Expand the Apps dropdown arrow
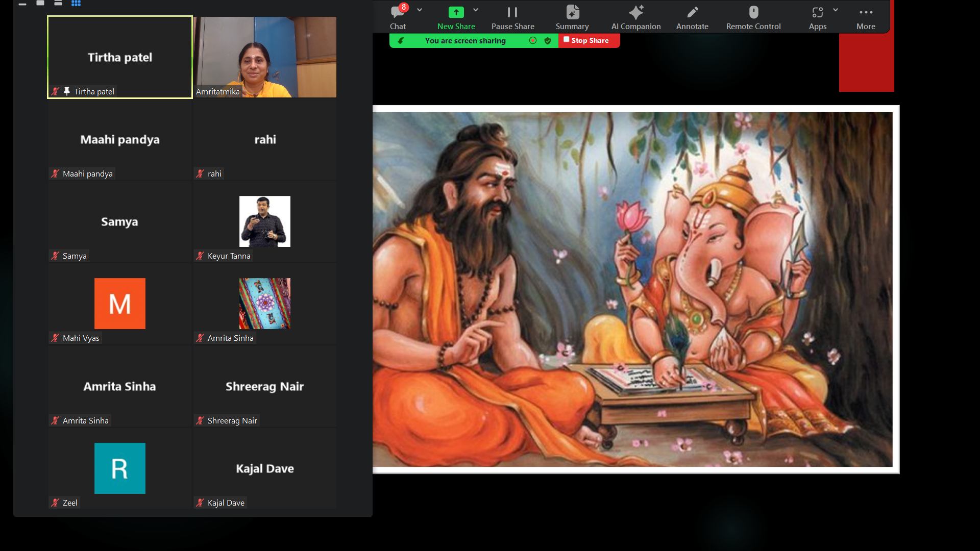This screenshot has width=980, height=551. pyautogui.click(x=836, y=10)
